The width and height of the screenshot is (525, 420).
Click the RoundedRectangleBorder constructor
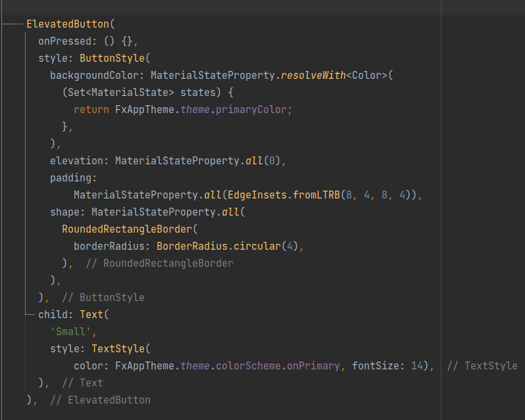[x=127, y=229]
